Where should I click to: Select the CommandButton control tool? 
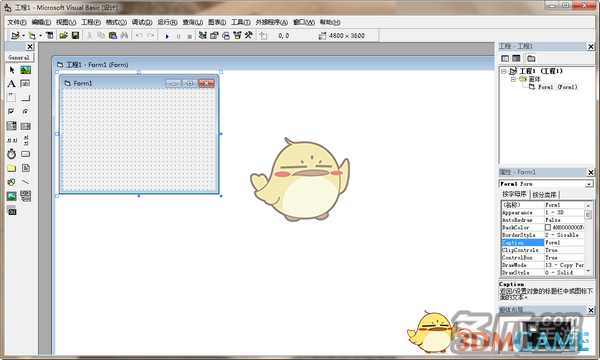tap(26, 98)
